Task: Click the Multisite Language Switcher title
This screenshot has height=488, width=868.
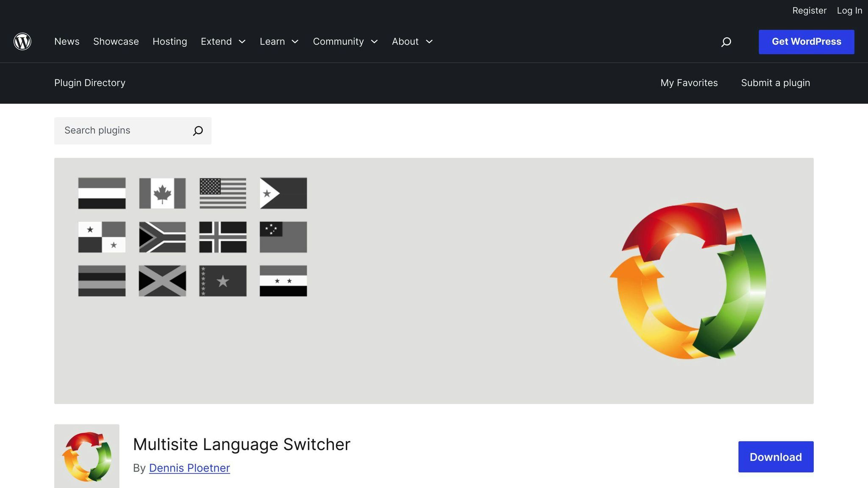Action: 242,444
